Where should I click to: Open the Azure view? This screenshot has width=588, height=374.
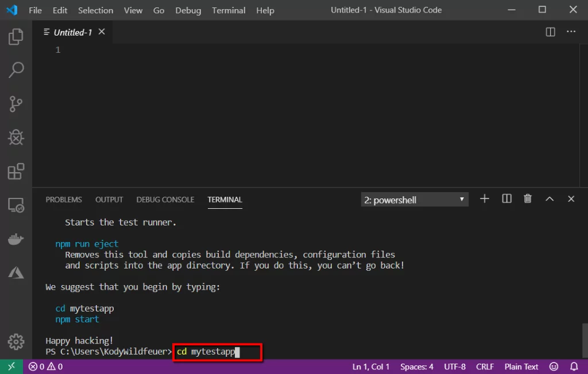click(16, 272)
